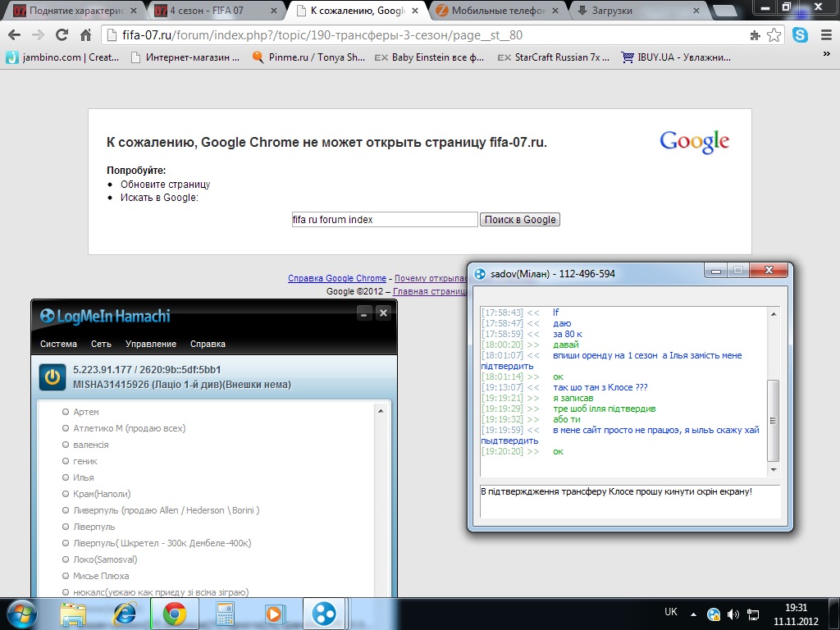
Task: Switch to the Загрузки tab
Action: (x=637, y=11)
